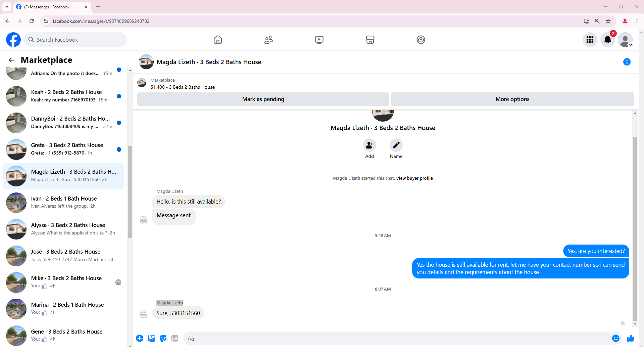Open Gene 3 Beds 2 Baths House chat
This screenshot has height=347, width=644.
64,335
